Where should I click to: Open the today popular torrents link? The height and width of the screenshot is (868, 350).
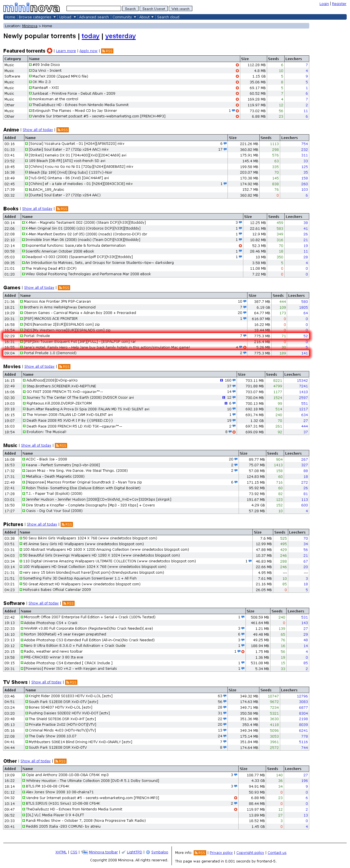click(90, 36)
